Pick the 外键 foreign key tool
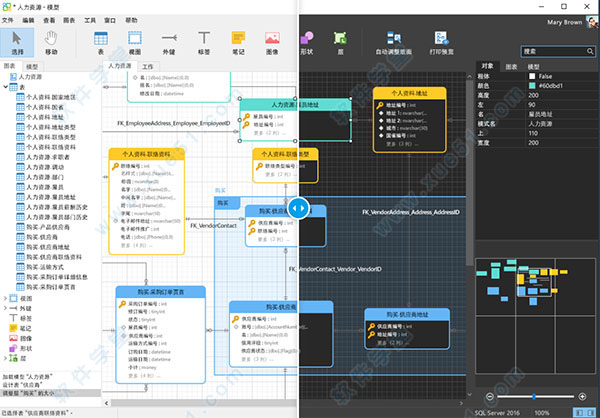Image resolution: width=600 pixels, height=418 pixels. (x=168, y=41)
